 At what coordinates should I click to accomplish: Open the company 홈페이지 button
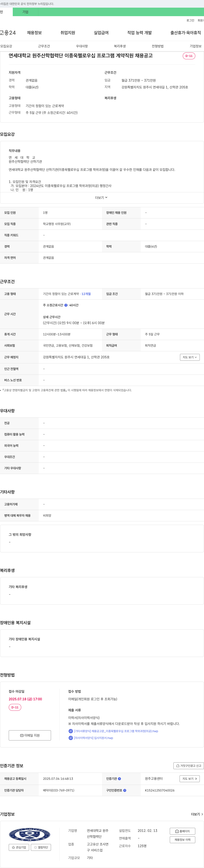tap(183, 831)
